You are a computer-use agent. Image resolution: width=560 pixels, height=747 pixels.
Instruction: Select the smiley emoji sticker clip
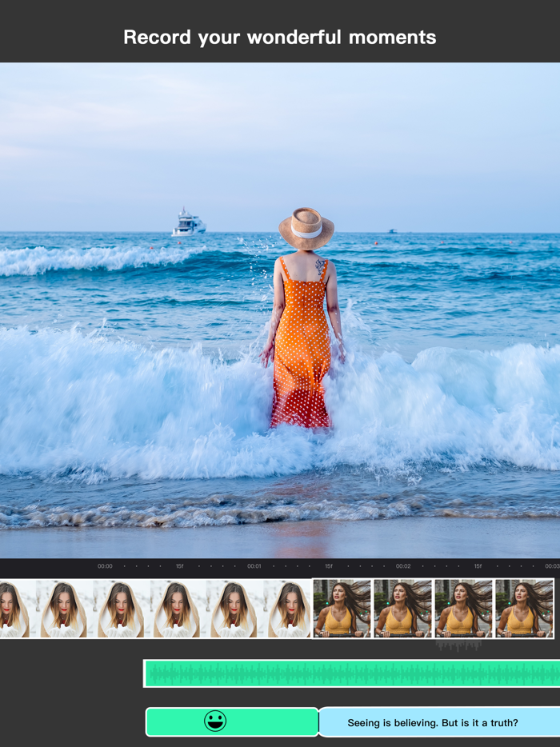232,721
